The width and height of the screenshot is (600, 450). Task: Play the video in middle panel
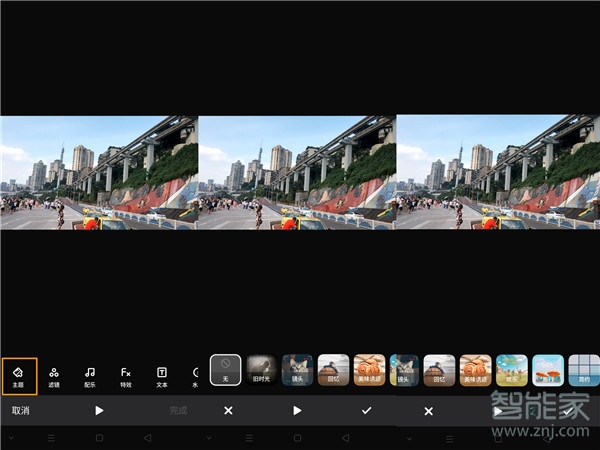click(297, 411)
